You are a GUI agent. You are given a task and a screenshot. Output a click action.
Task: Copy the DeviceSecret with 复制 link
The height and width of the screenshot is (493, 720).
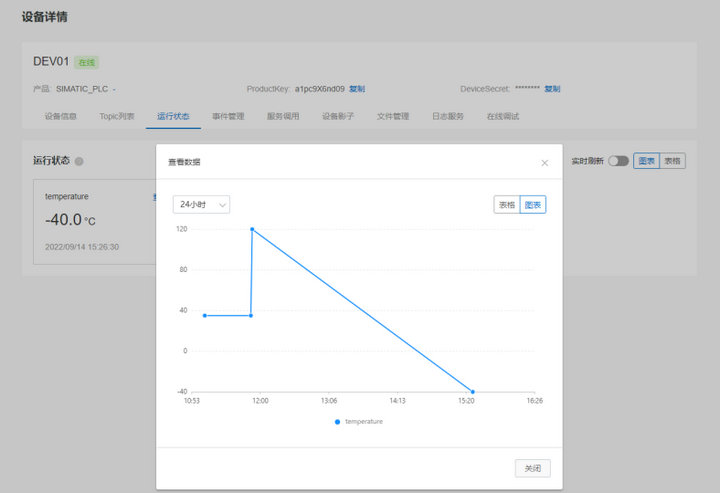pyautogui.click(x=552, y=88)
